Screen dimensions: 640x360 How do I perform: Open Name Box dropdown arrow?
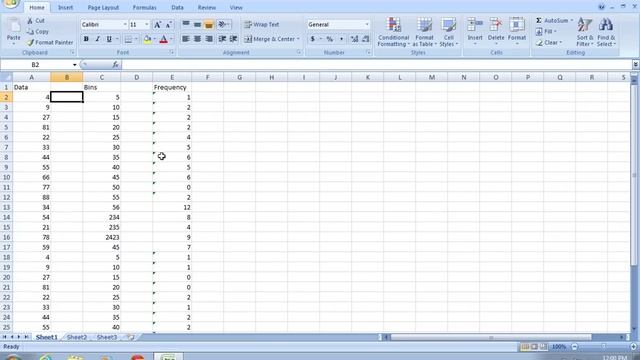point(74,65)
